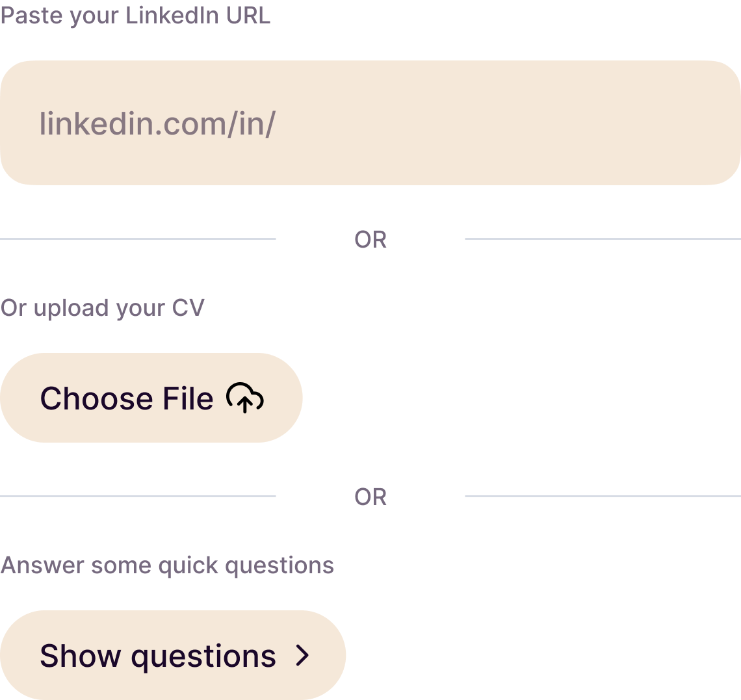Click divider line left of first OR

pos(138,239)
